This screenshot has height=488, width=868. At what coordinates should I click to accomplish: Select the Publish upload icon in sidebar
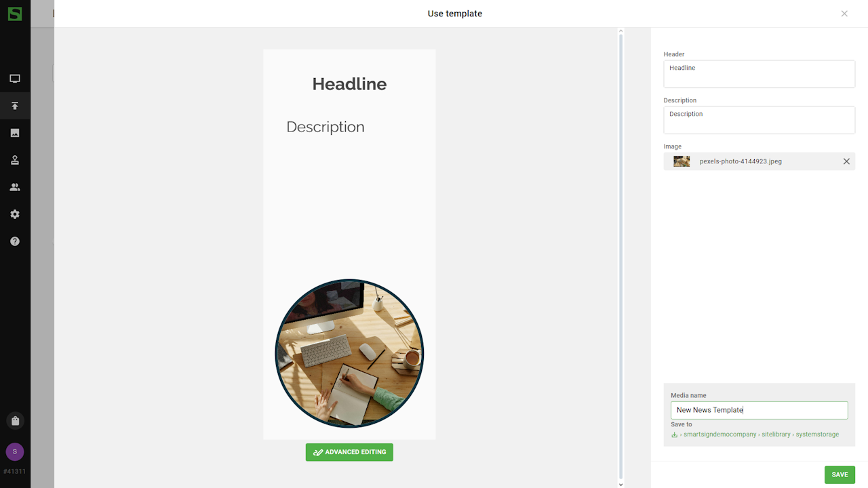pyautogui.click(x=15, y=106)
